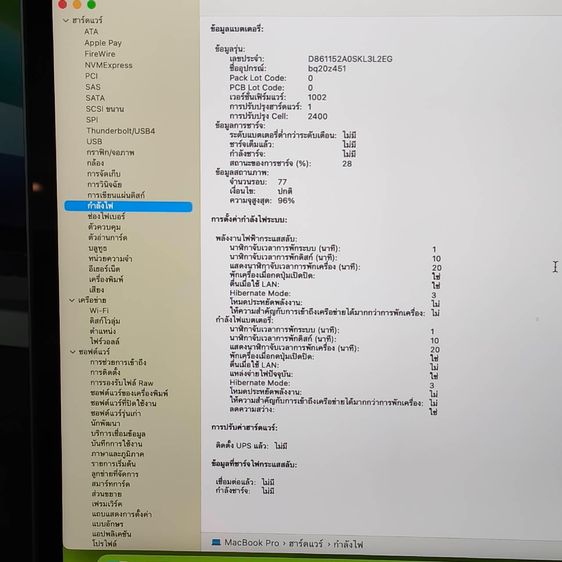This screenshot has width=562, height=562.
Task: Select ซอฟต์แวร์ที่ปิดใช้งาน in sidebar
Action: (123, 403)
